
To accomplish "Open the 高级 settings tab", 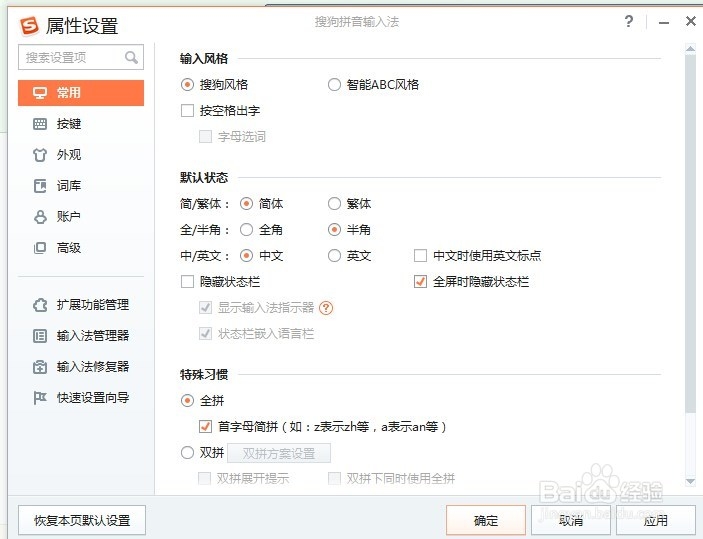I will pyautogui.click(x=81, y=248).
